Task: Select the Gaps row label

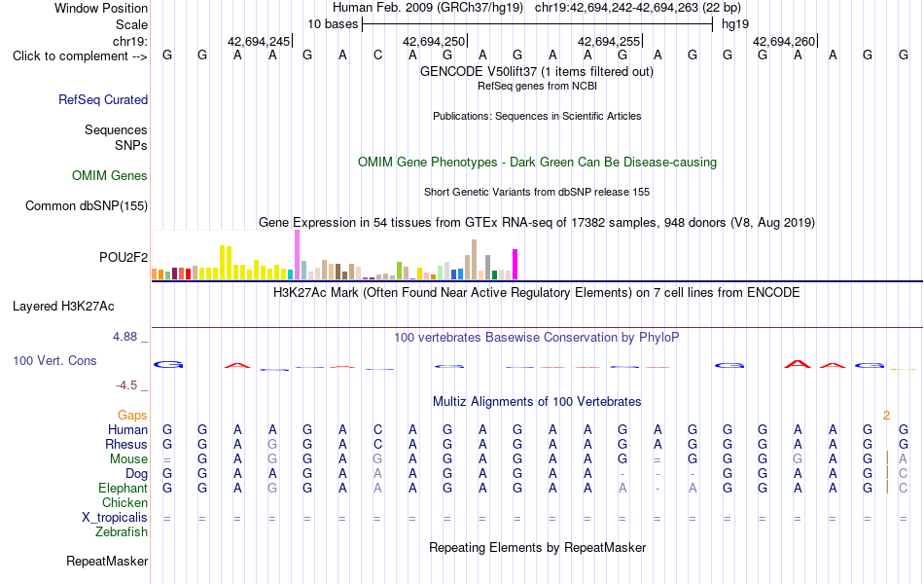Action: click(132, 416)
